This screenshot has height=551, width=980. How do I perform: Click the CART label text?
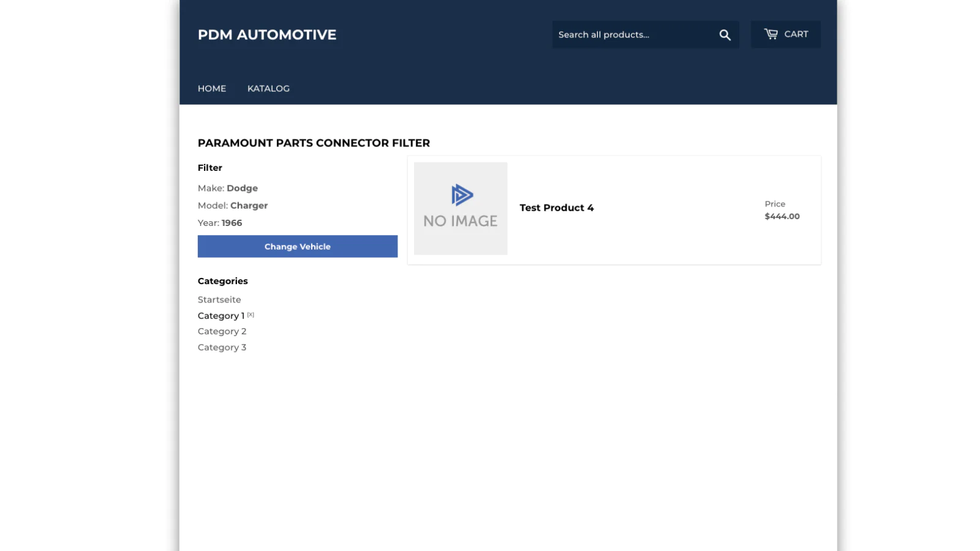tap(796, 34)
